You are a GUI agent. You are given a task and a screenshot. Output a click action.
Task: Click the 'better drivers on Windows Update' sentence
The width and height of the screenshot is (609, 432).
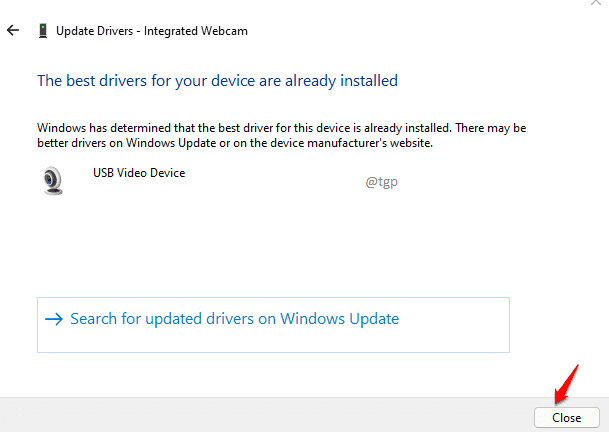click(235, 143)
